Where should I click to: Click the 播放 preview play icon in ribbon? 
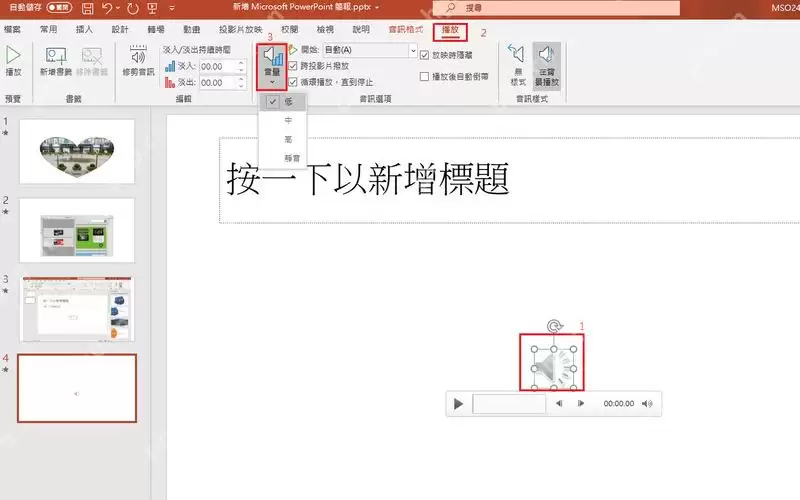[13, 61]
